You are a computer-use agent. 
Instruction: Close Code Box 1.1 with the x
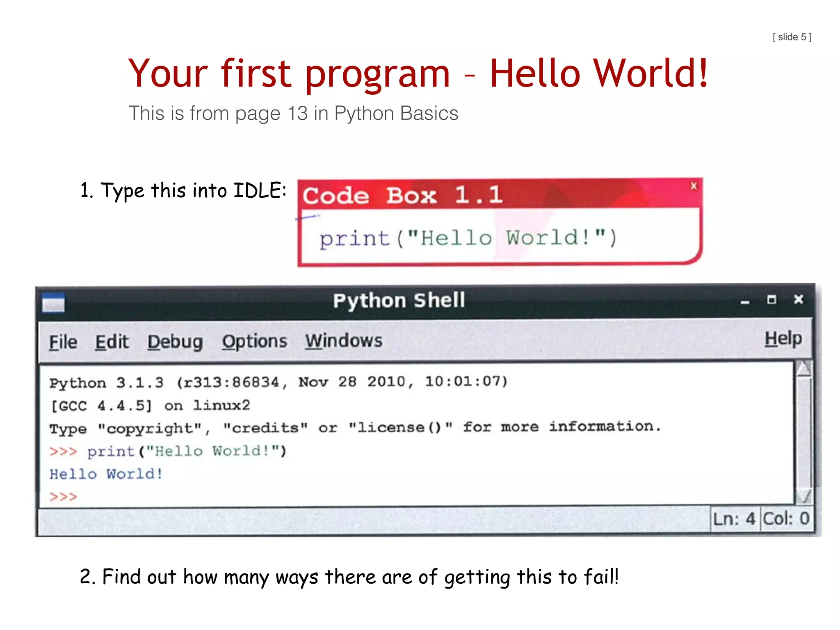click(694, 186)
